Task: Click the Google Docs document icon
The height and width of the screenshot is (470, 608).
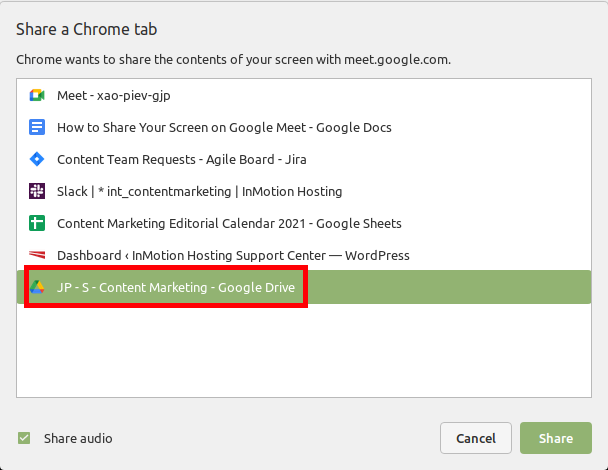Action: pyautogui.click(x=37, y=127)
